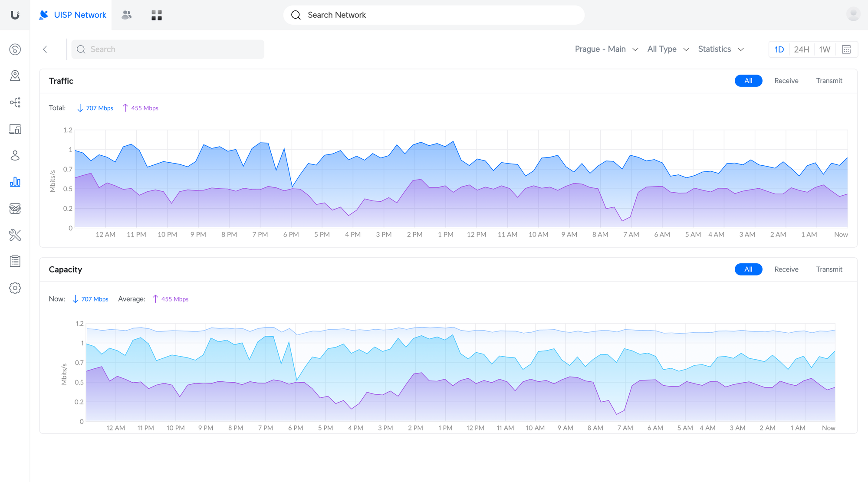
Task: Click the back chevron arrow
Action: pos(45,49)
